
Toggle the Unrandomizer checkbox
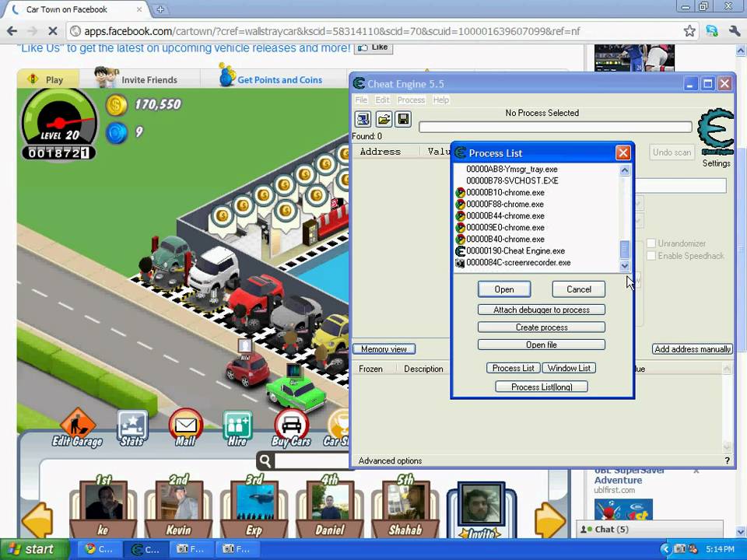[x=651, y=243]
